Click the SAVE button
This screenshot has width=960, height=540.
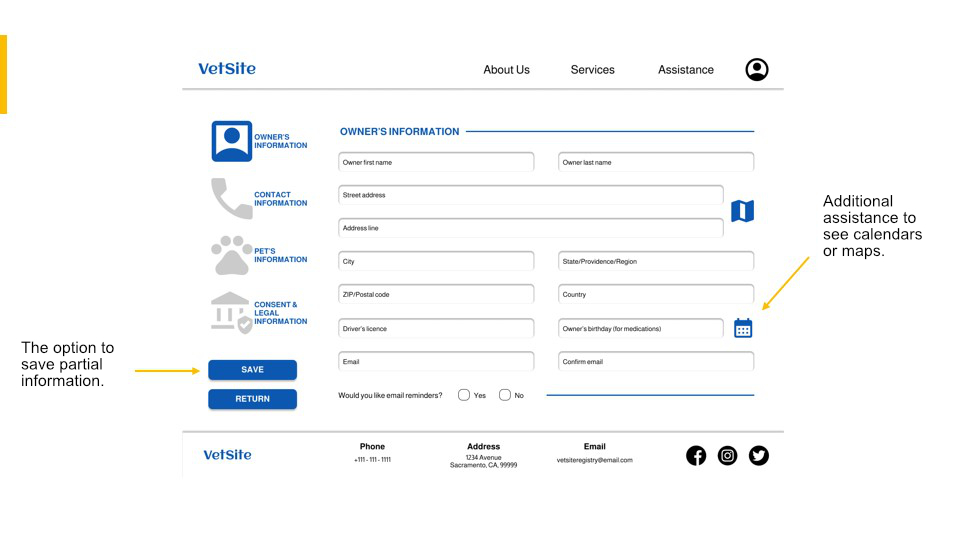(x=252, y=370)
